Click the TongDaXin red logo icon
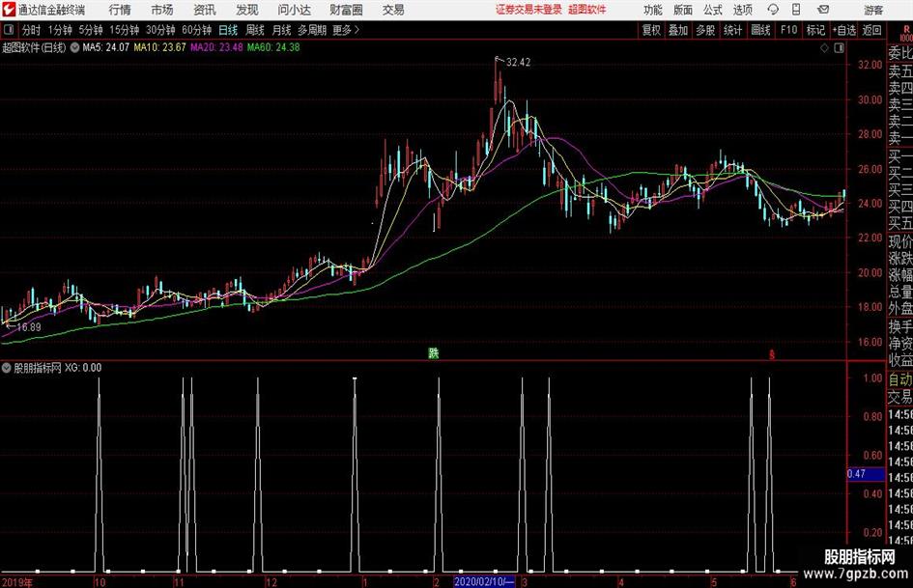This screenshot has height=588, width=913. (9, 10)
